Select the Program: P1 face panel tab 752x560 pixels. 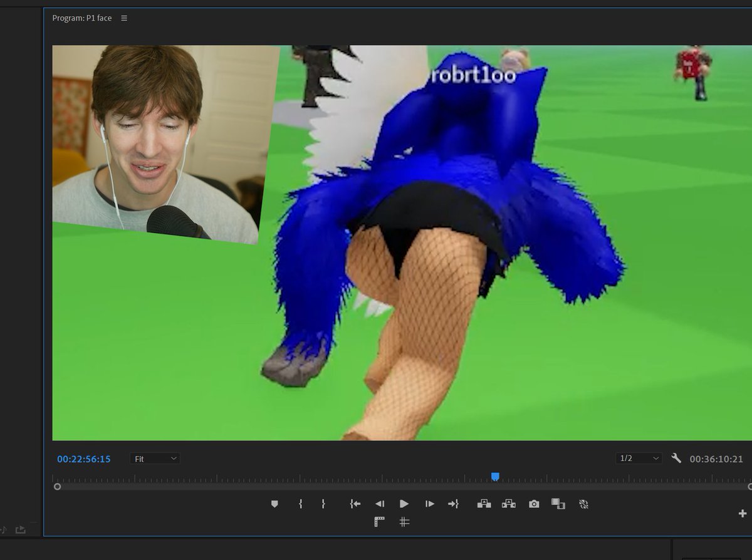coord(82,18)
